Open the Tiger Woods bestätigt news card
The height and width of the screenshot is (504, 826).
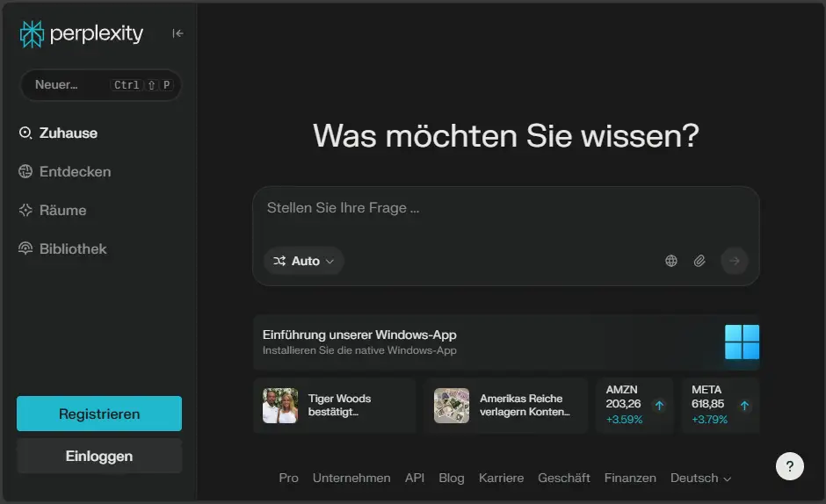pos(335,406)
